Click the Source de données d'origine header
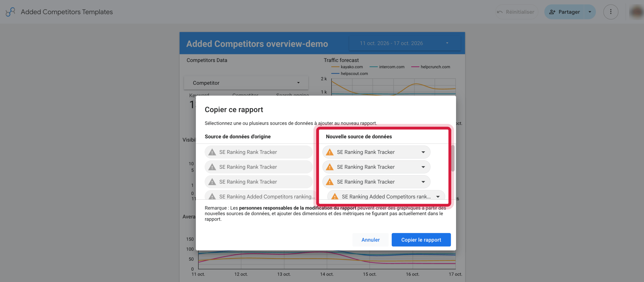The width and height of the screenshot is (644, 282). click(237, 136)
